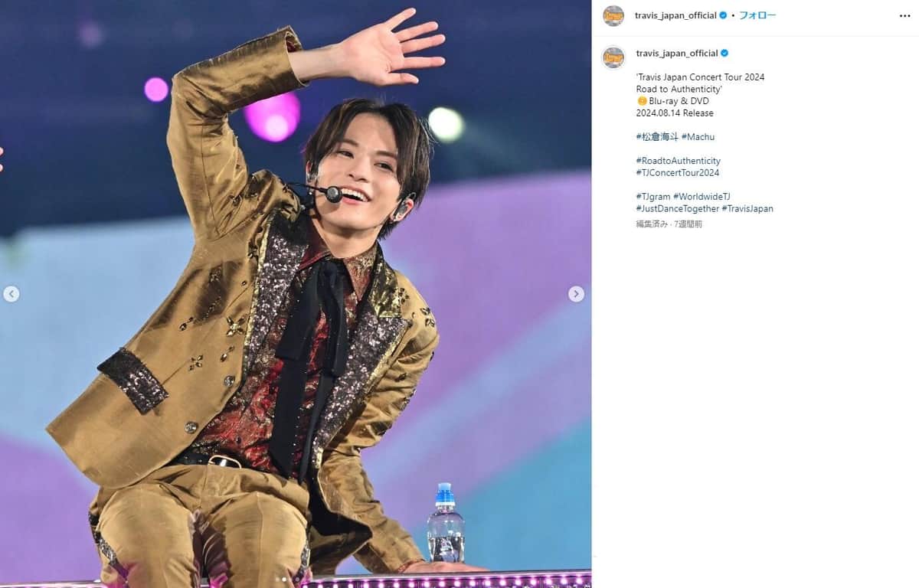This screenshot has height=588, width=919.
Task: Open the #TJConcertTour2024 hashtag
Action: (x=677, y=173)
